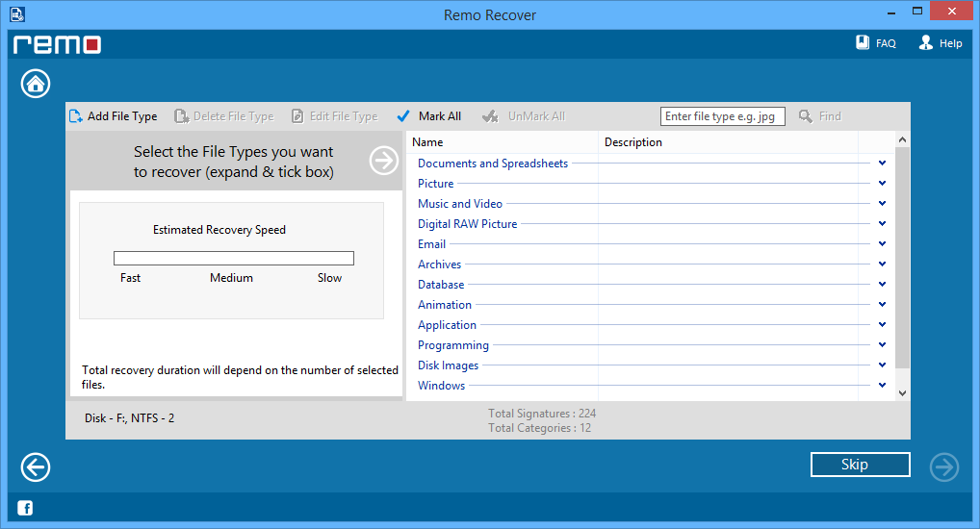Click the Help link text
This screenshot has height=529, width=980.
[x=950, y=43]
